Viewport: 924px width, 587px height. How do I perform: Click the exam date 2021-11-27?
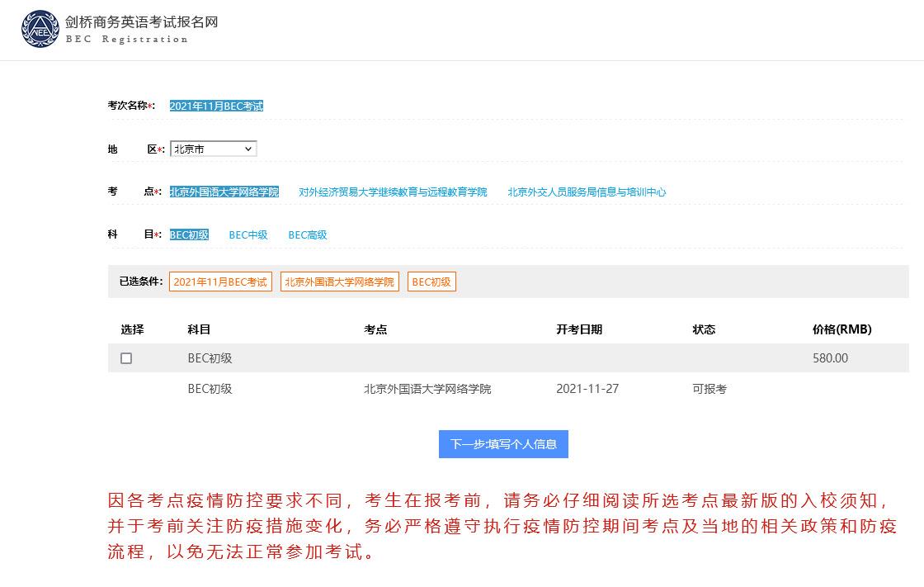tap(587, 389)
